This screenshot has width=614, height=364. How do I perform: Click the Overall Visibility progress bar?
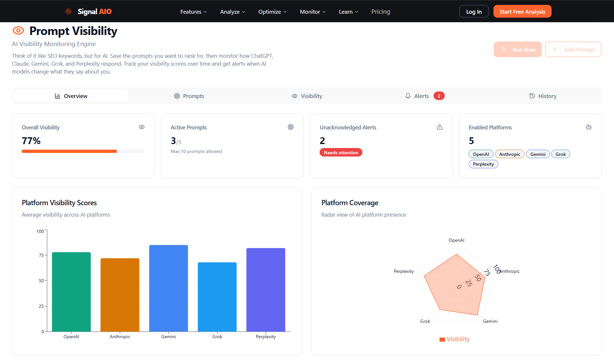pyautogui.click(x=83, y=151)
